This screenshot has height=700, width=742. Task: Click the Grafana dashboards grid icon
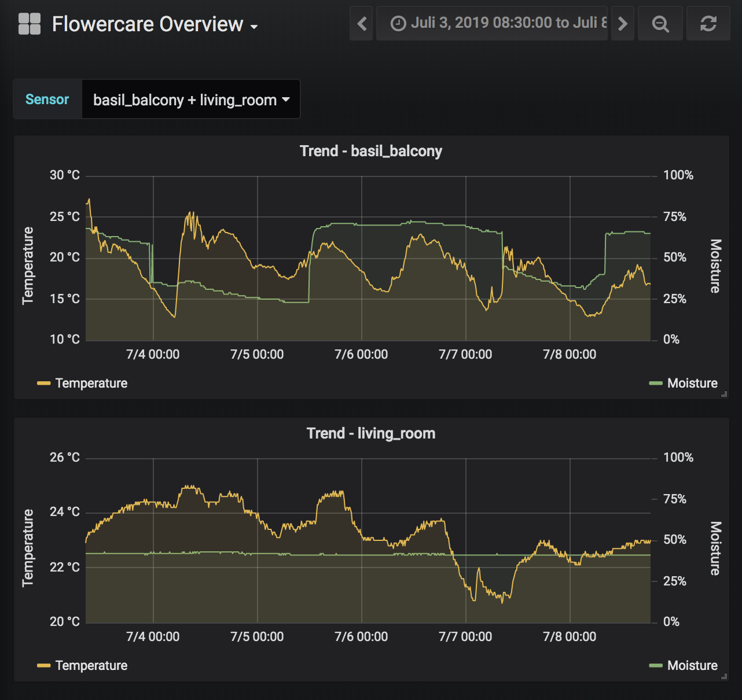30,24
